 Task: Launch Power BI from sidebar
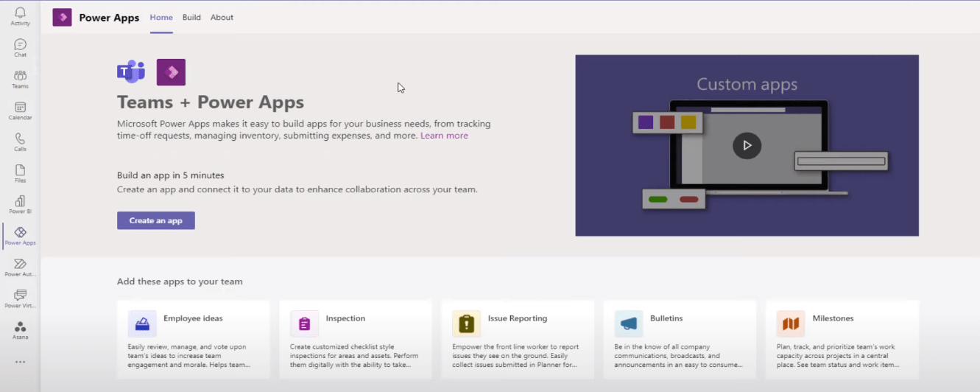click(x=20, y=204)
